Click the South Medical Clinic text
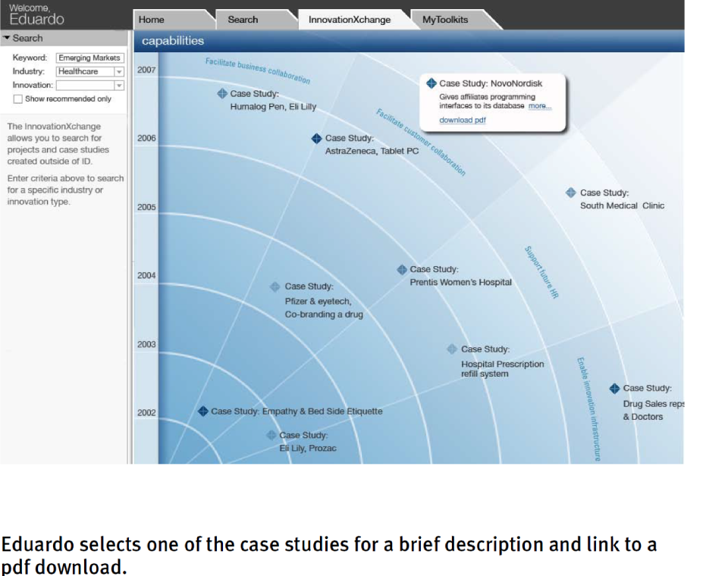 coord(622,205)
